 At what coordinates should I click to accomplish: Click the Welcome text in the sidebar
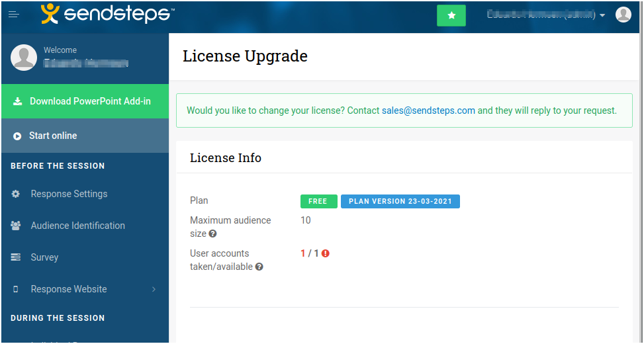pos(60,50)
